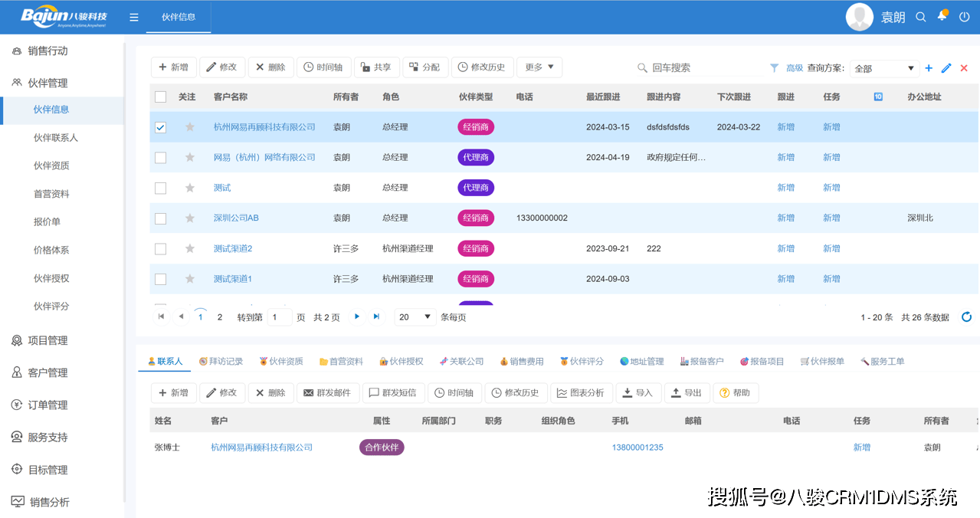Check the 深圳公司AB row checkbox
980x518 pixels.
[160, 218]
